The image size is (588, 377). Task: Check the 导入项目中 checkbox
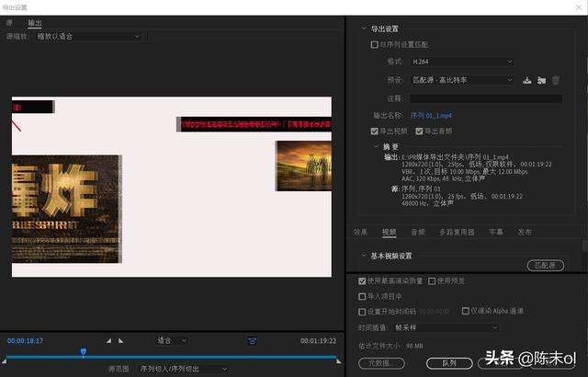362,297
